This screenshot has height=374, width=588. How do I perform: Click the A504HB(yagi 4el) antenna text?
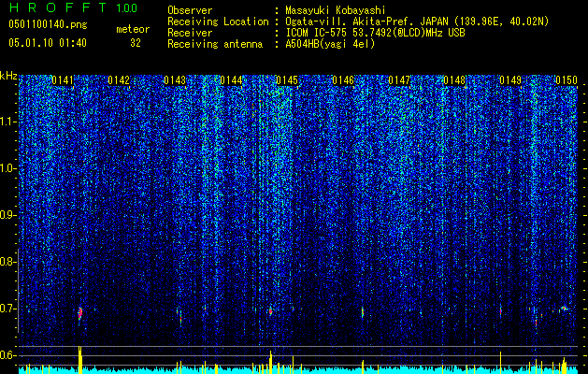330,44
